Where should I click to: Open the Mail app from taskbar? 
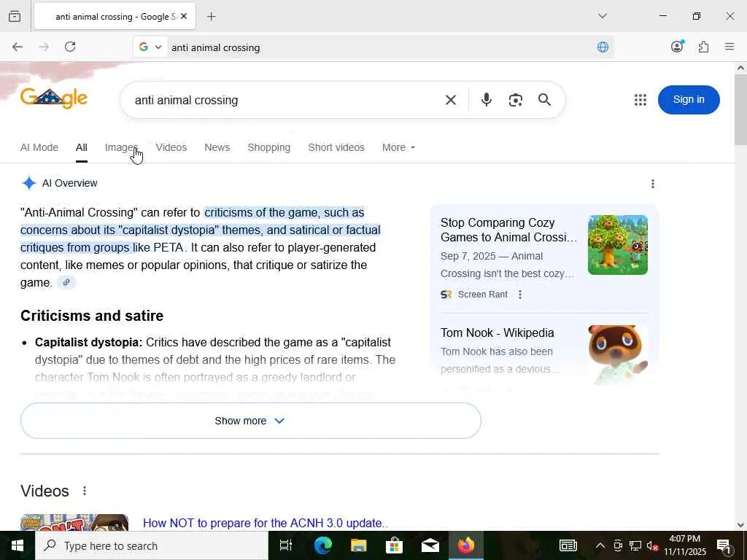tap(430, 545)
